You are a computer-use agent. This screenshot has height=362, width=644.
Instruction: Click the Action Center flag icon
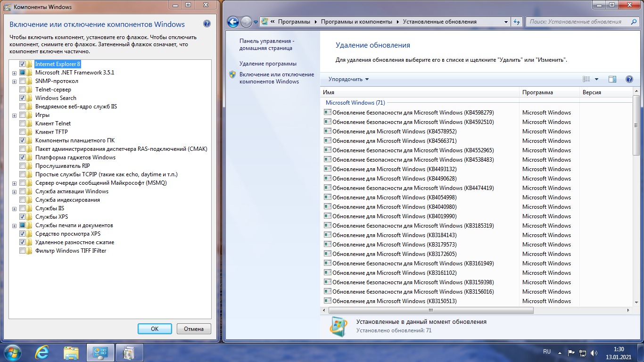click(571, 353)
